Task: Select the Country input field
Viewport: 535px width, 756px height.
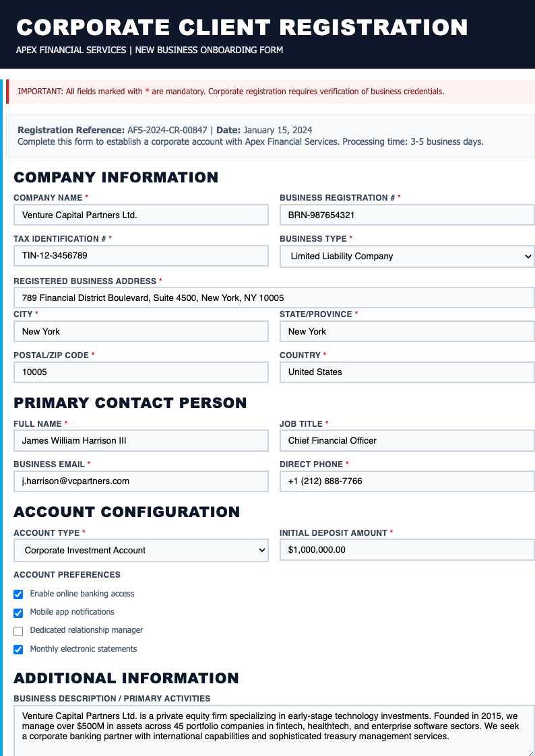Action: click(406, 372)
